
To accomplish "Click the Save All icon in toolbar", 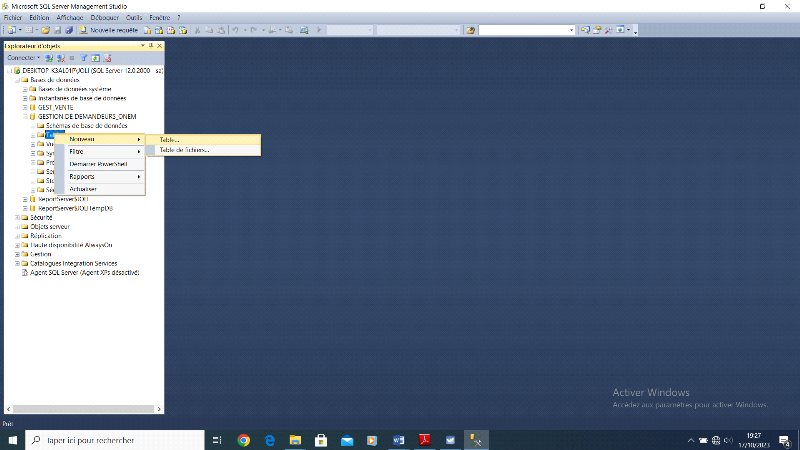I will click(x=69, y=30).
